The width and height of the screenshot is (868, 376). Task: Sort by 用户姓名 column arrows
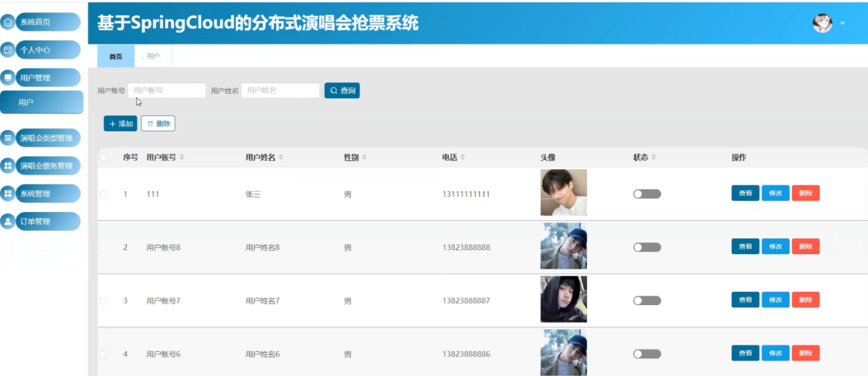[x=281, y=157]
